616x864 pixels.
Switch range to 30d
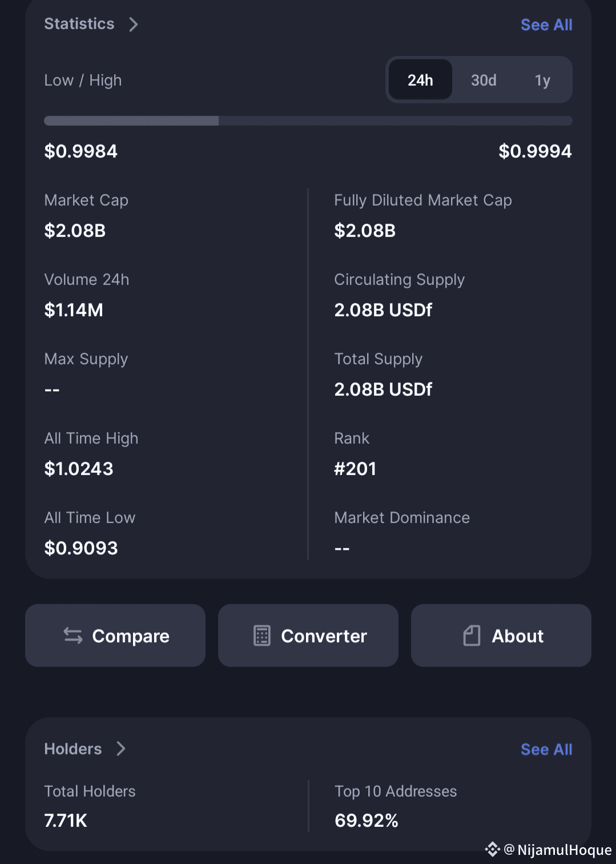484,80
